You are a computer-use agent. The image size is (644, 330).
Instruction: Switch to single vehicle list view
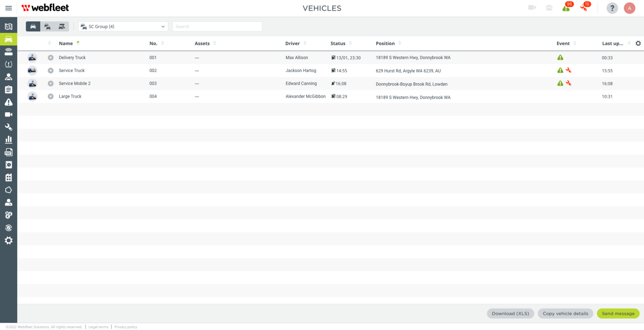[x=33, y=27]
